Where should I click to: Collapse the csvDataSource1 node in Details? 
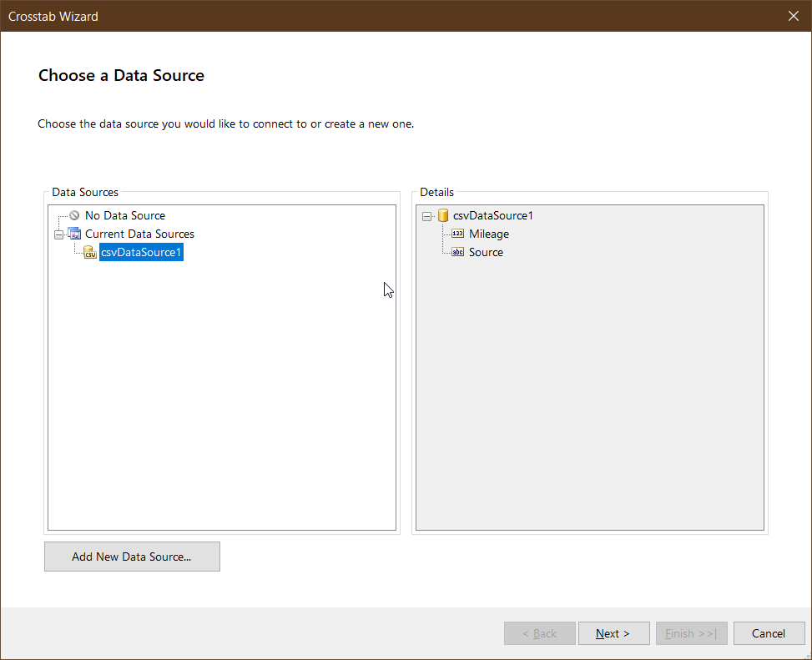(x=427, y=216)
